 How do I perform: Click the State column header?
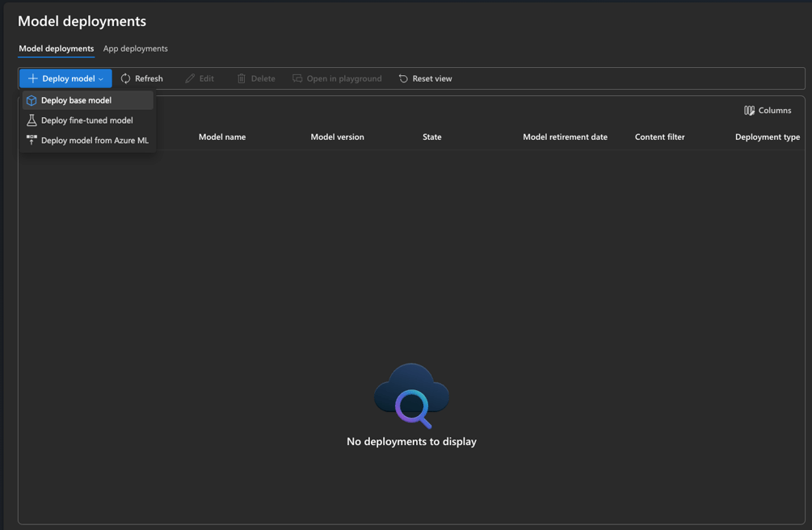[431, 137]
